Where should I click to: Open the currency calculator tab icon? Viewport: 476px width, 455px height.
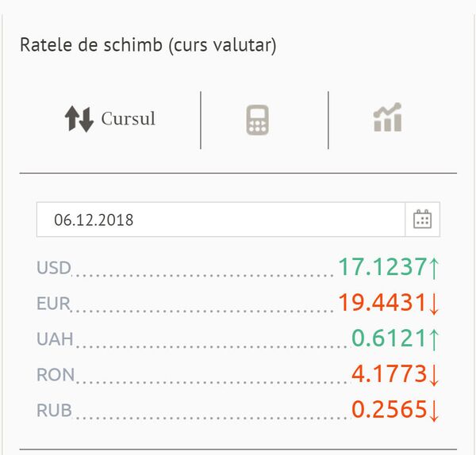tap(257, 120)
